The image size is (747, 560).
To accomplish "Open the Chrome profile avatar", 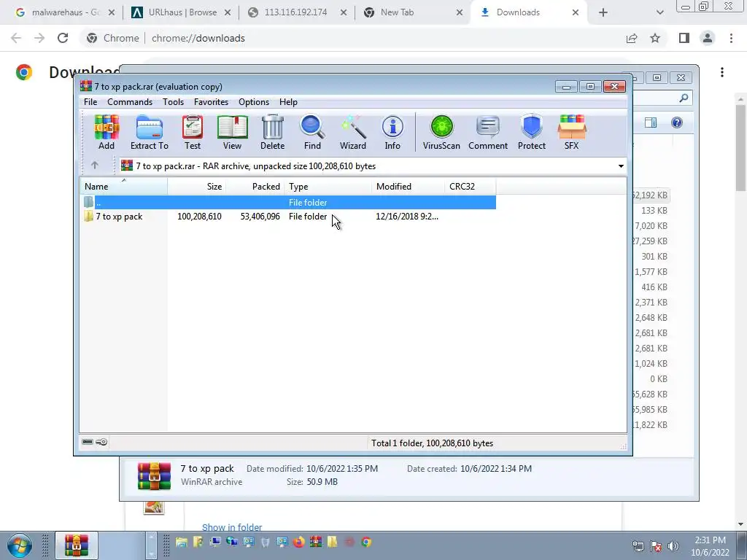I will (708, 38).
